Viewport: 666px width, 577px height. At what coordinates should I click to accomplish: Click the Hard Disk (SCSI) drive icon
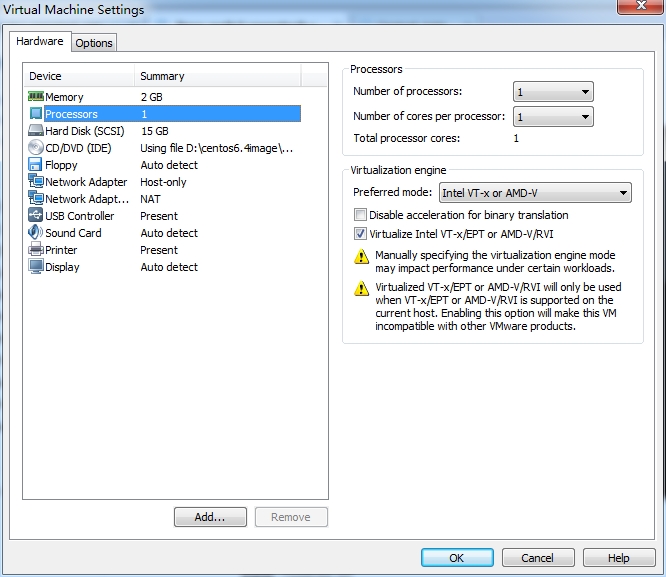(36, 130)
